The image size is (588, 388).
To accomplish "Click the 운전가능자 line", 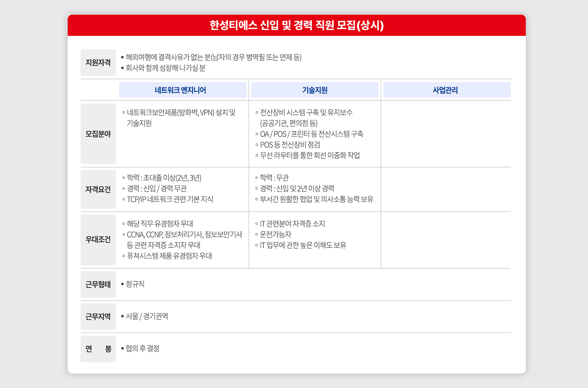I will pos(276,234).
